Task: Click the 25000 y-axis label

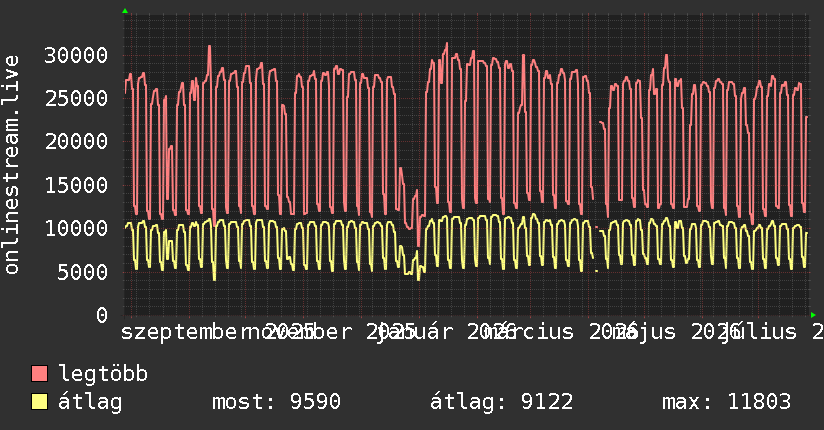Action: (76, 98)
